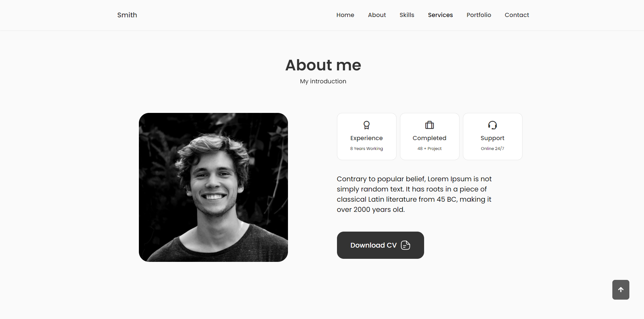Viewport: 644px width, 319px height.
Task: Click the scroll-to-top arrow button
Action: 621,290
